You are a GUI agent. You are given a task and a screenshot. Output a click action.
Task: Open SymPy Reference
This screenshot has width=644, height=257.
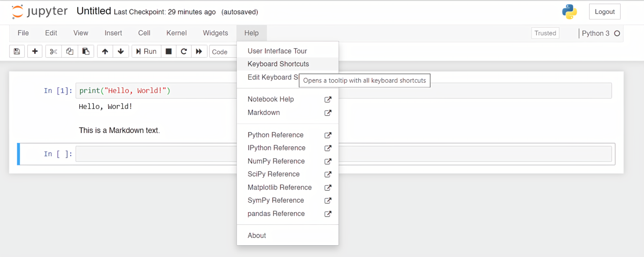tap(288, 200)
